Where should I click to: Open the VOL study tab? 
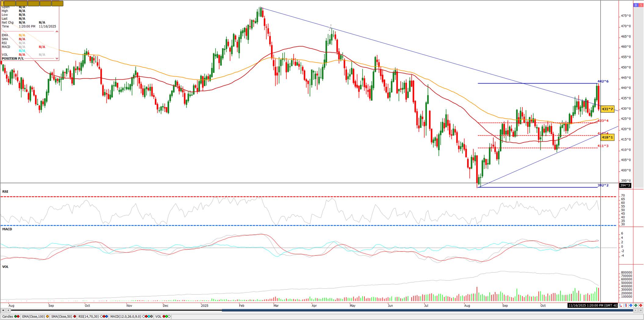(163, 317)
